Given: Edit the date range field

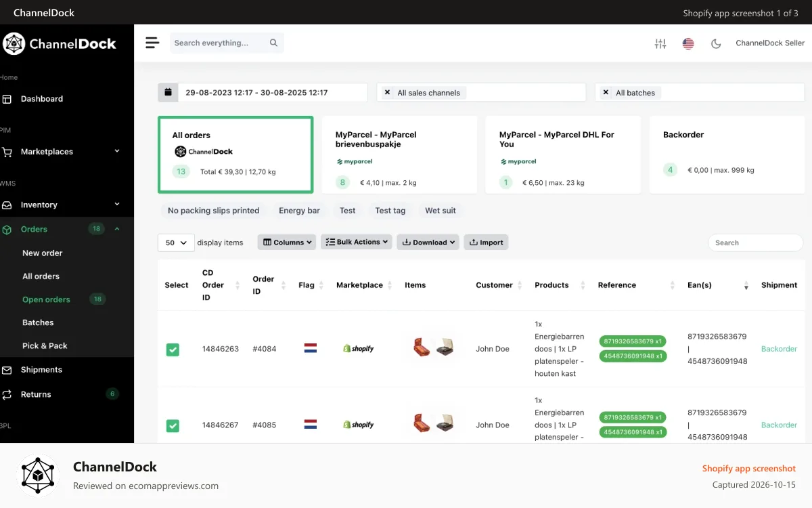Looking at the screenshot, I should point(273,92).
